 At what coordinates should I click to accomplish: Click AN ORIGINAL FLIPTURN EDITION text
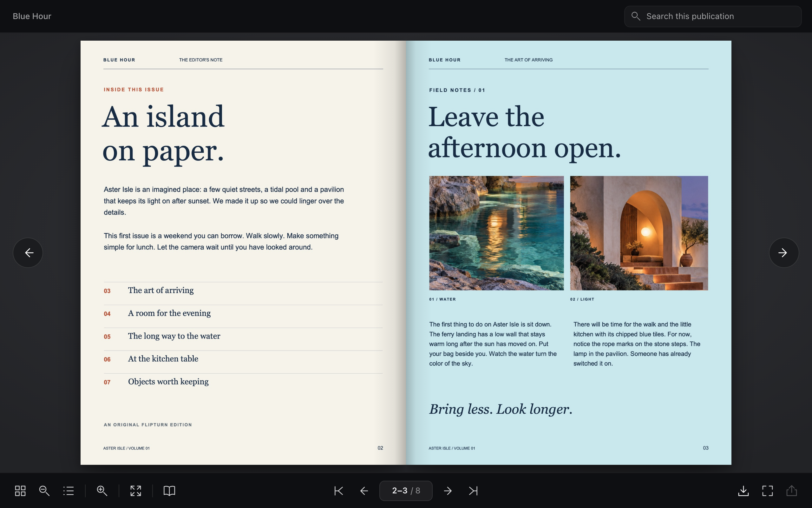(147, 425)
